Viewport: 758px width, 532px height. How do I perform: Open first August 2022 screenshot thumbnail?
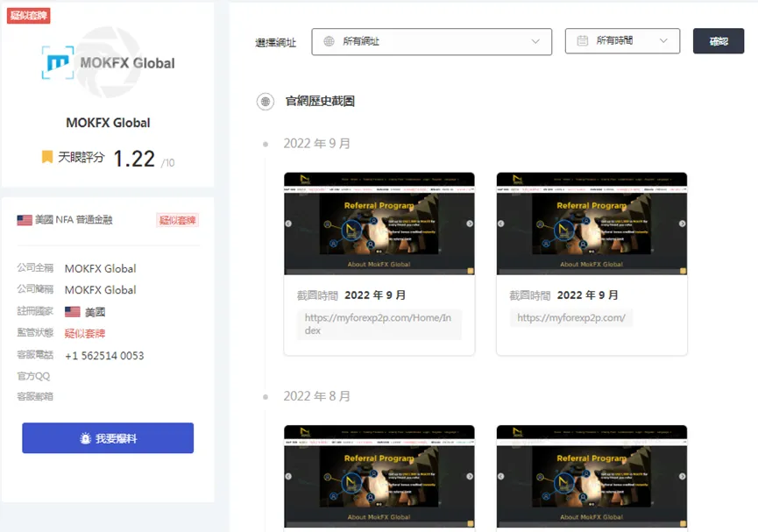tap(379, 477)
